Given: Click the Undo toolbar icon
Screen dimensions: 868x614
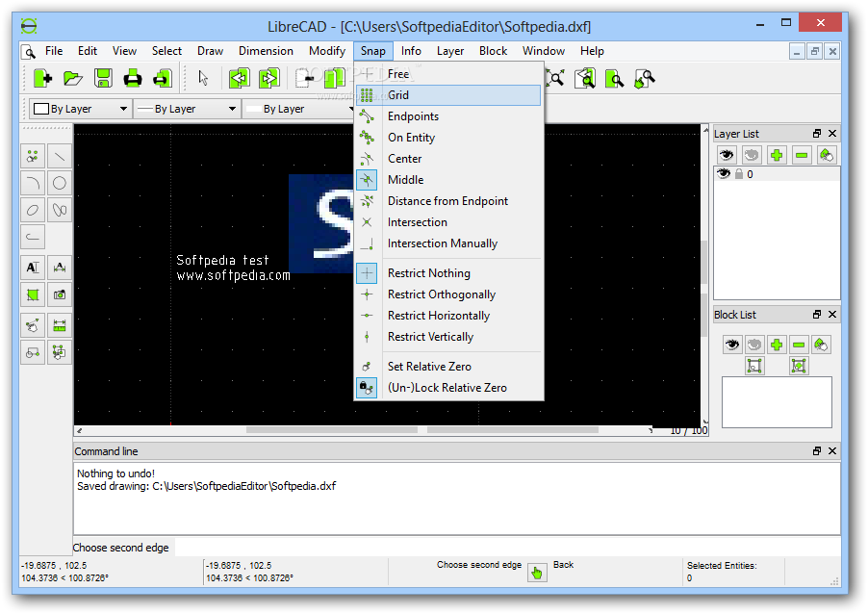Looking at the screenshot, I should point(240,78).
